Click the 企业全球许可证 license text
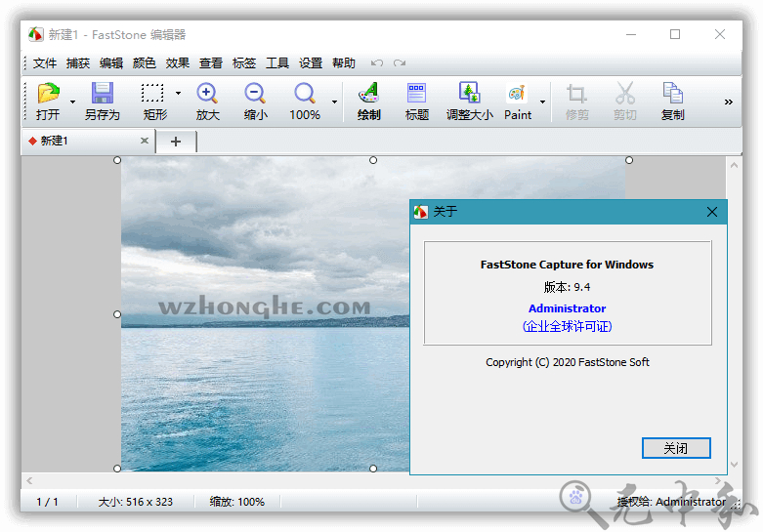 567,326
